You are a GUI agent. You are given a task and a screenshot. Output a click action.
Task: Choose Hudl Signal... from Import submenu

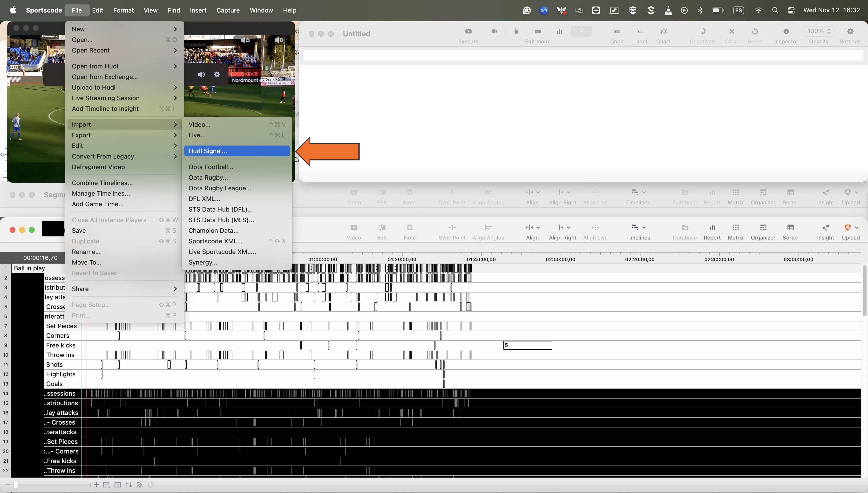[237, 151]
